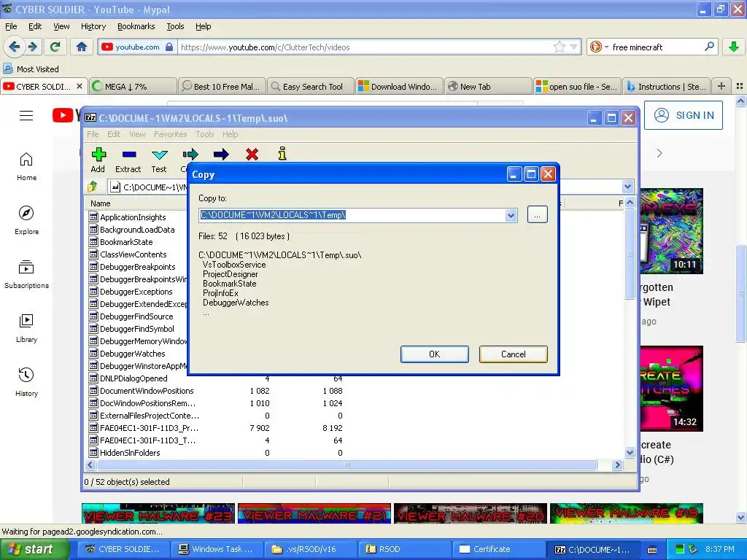
Task: Click the 7-Zip Test toolbar icon
Action: 159,155
